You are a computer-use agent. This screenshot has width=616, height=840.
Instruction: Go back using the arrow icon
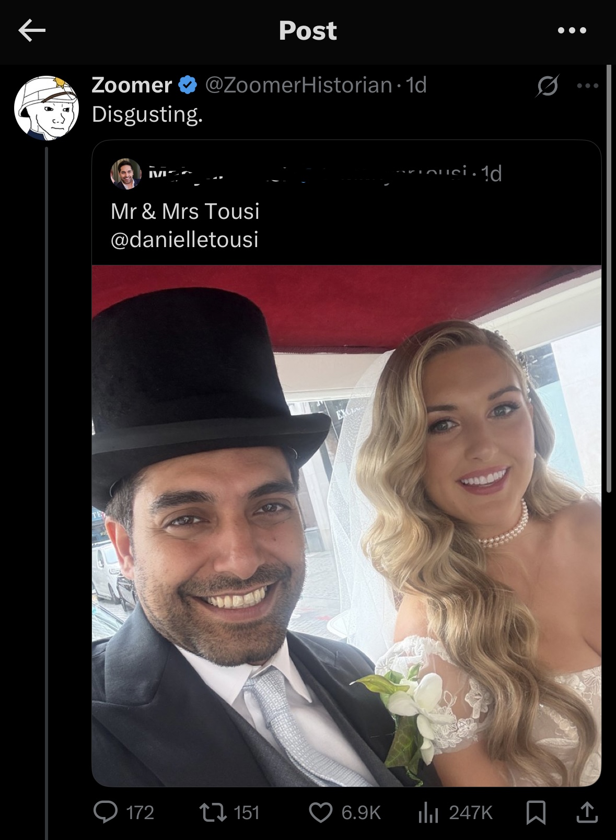pyautogui.click(x=32, y=31)
